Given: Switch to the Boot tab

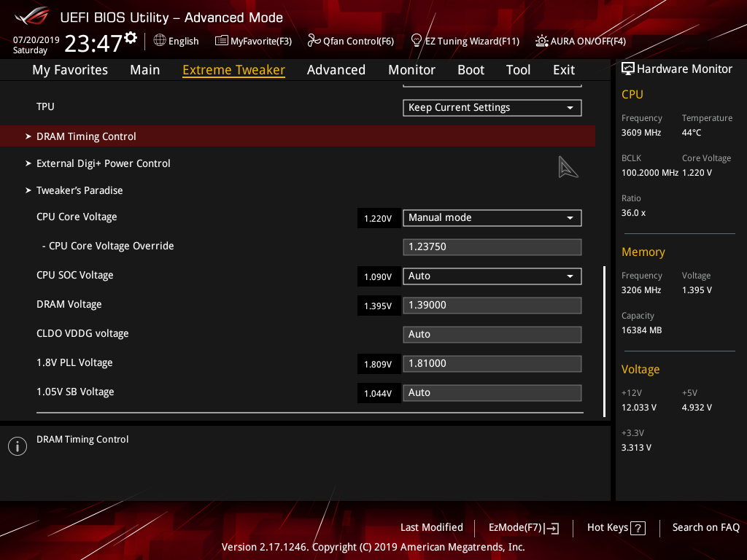Looking at the screenshot, I should pyautogui.click(x=471, y=70).
